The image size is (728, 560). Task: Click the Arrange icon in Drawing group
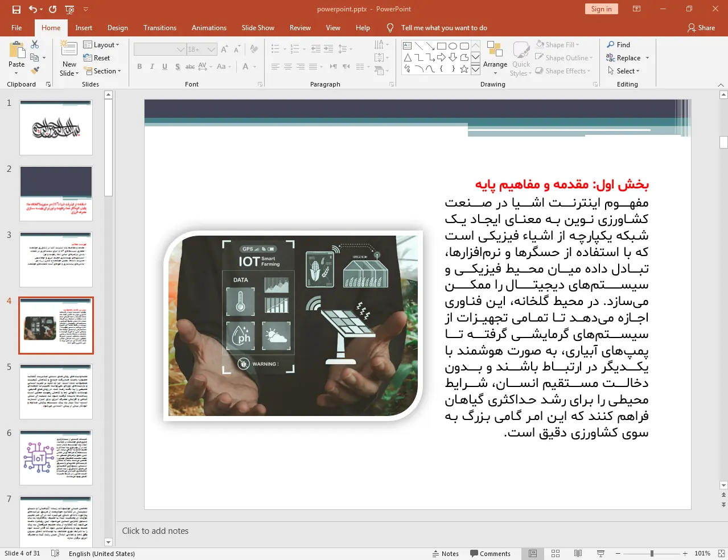click(x=495, y=50)
